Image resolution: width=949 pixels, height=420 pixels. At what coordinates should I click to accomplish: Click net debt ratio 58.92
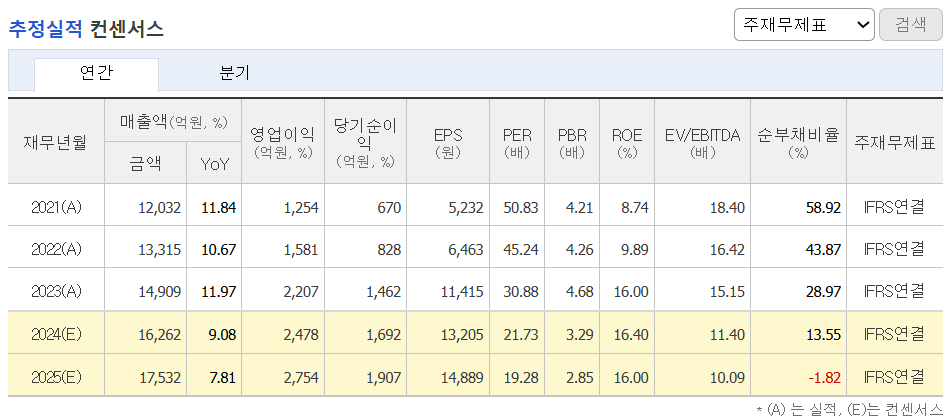824,208
